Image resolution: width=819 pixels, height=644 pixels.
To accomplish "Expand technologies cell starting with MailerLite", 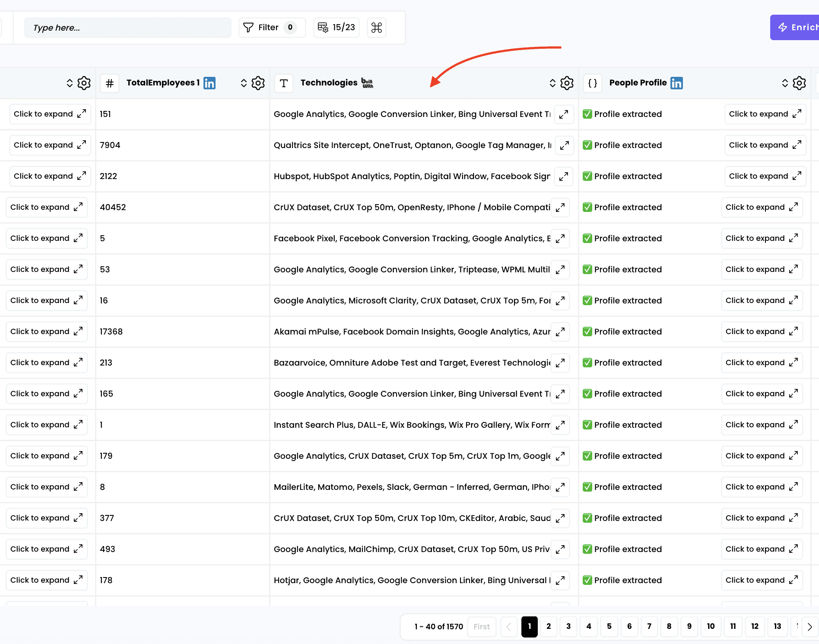I will 560,487.
